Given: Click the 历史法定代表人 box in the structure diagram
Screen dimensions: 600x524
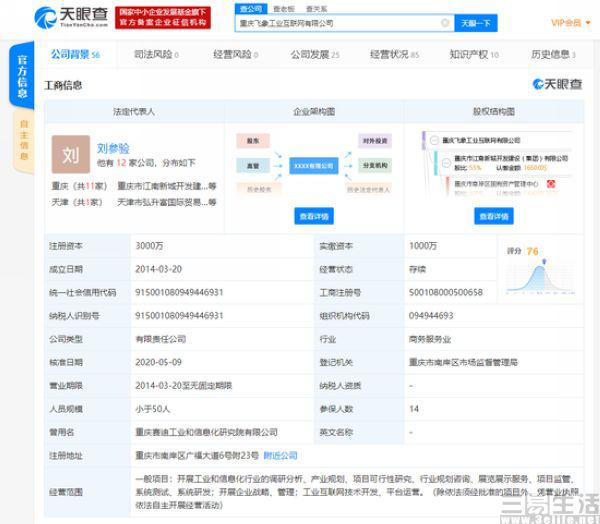Looking at the screenshot, I should (x=368, y=189).
